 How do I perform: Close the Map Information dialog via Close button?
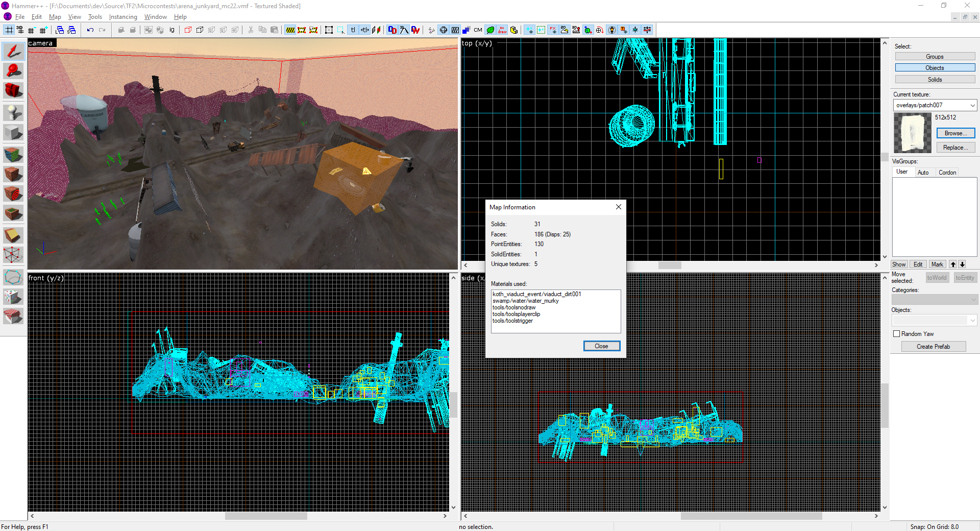click(x=602, y=346)
